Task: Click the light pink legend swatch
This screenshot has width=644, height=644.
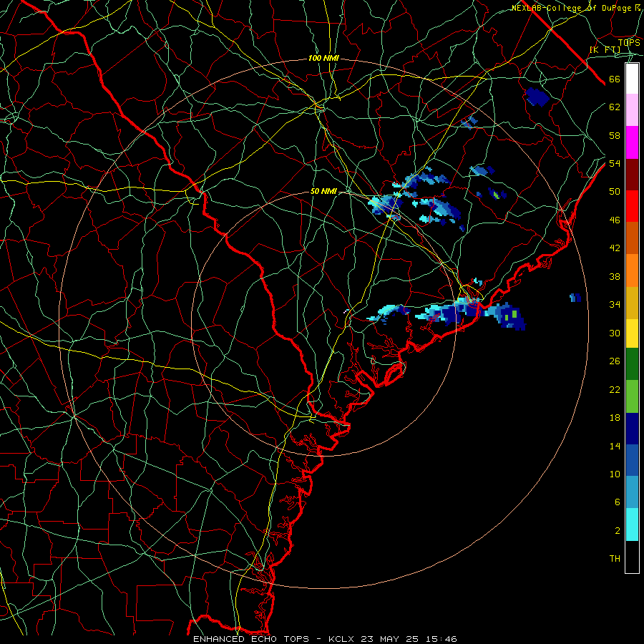Action: tap(632, 109)
